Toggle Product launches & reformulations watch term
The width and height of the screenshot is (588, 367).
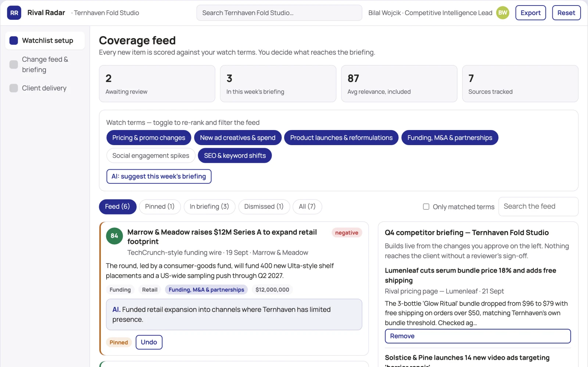pos(341,138)
